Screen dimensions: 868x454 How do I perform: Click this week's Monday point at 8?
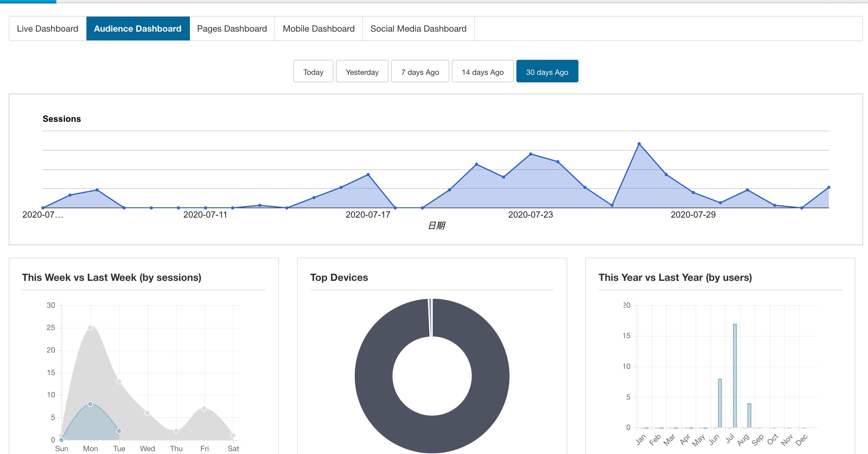tap(90, 404)
